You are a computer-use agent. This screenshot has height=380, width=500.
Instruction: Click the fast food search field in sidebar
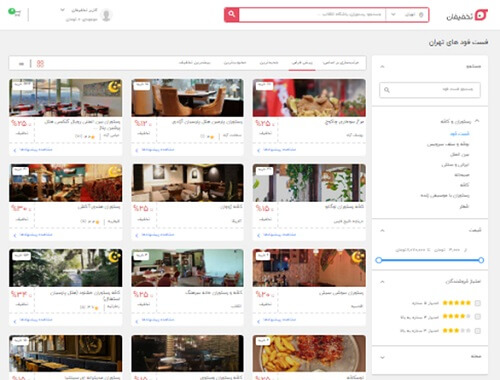[430, 90]
